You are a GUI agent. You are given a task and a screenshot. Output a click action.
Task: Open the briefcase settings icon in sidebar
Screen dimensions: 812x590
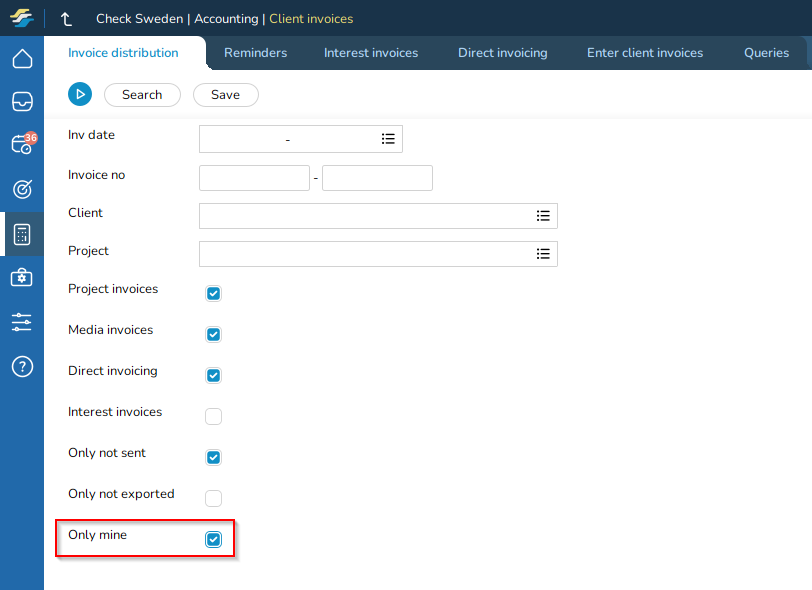[22, 278]
